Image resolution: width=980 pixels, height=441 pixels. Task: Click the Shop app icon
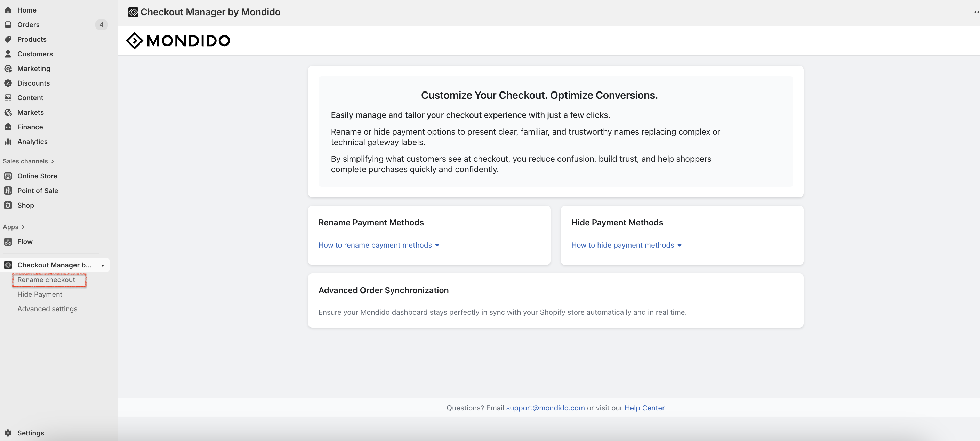(8, 205)
